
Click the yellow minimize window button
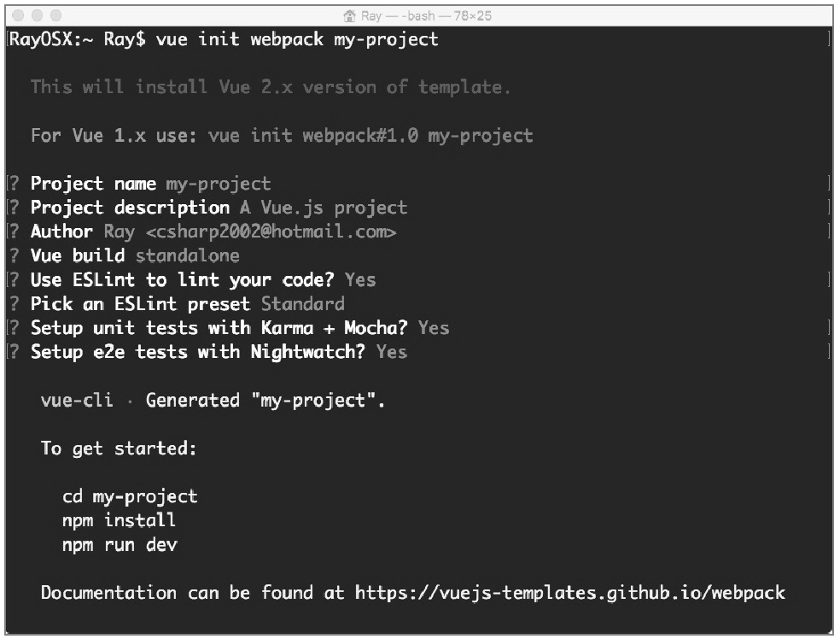tap(37, 15)
